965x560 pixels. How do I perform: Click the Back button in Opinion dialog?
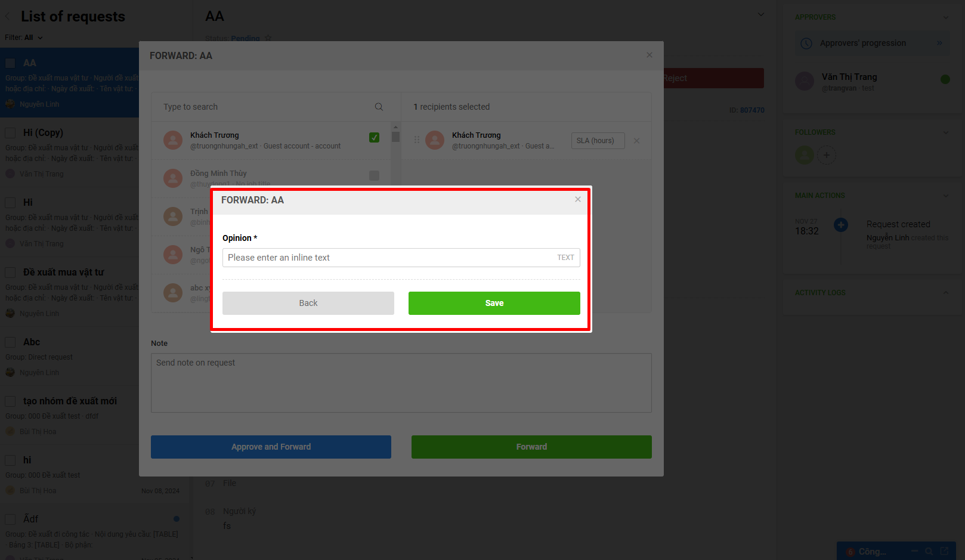308,303
